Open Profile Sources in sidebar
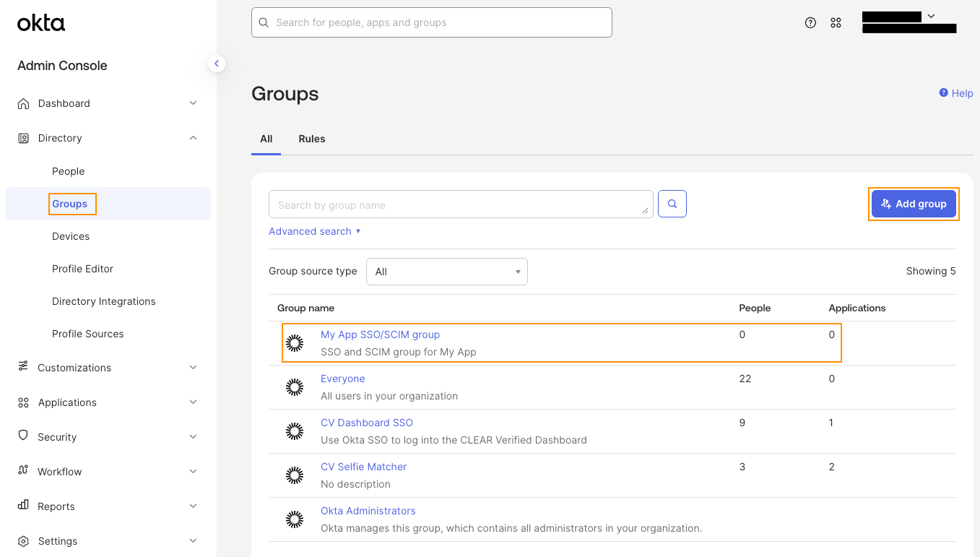The image size is (980, 557). (88, 334)
